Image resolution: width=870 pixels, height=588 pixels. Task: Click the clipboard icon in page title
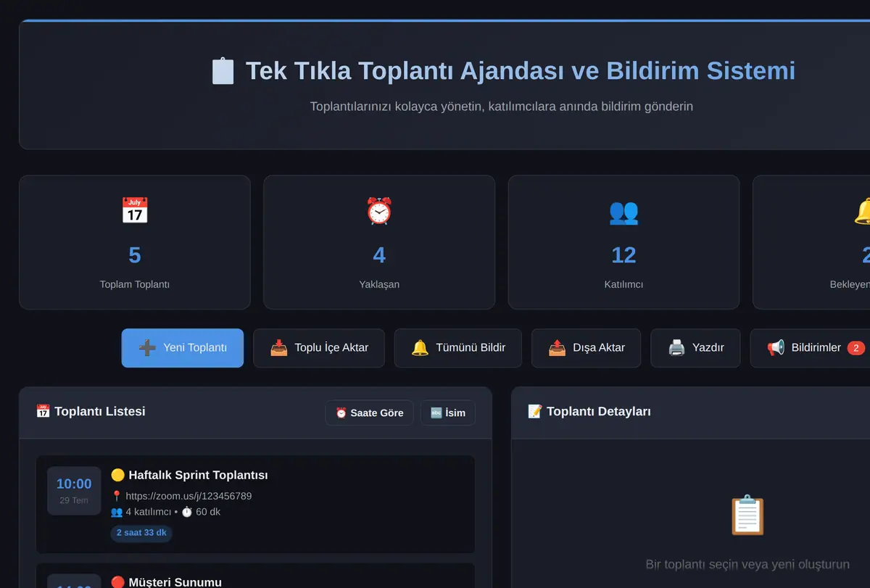coord(223,71)
